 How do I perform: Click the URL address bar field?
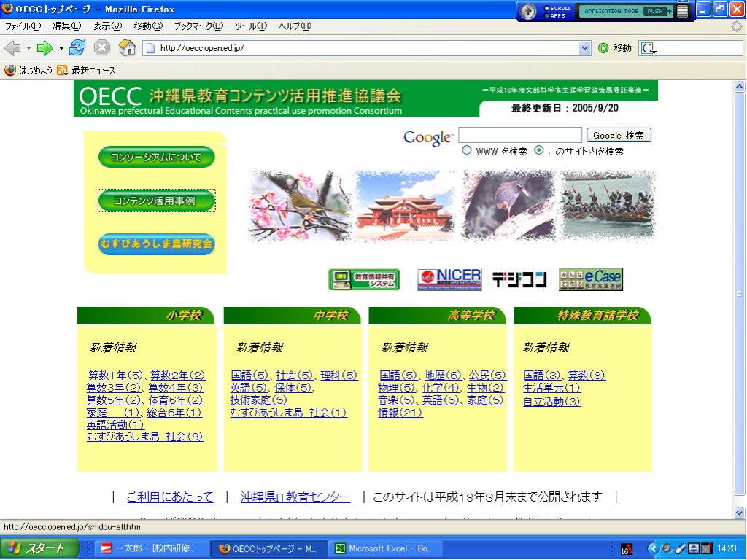coord(367,47)
